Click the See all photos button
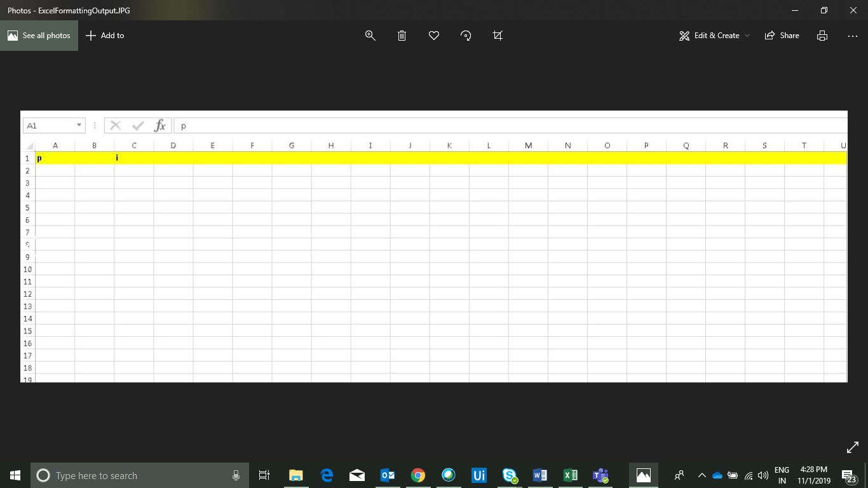The image size is (868, 488). pyautogui.click(x=39, y=36)
